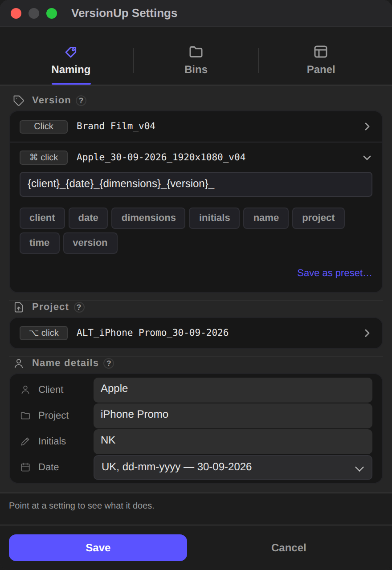Click the Project section file icon
This screenshot has width=392, height=570.
click(19, 307)
